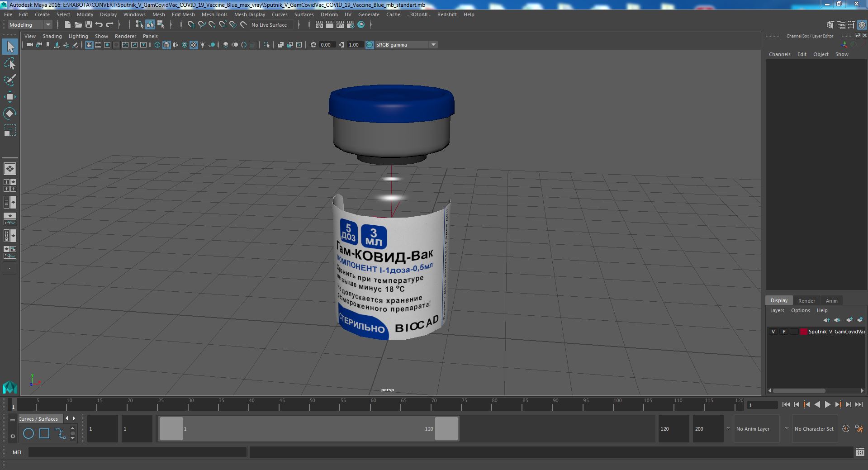Create a new scene file
The width and height of the screenshot is (868, 470).
[x=67, y=25]
